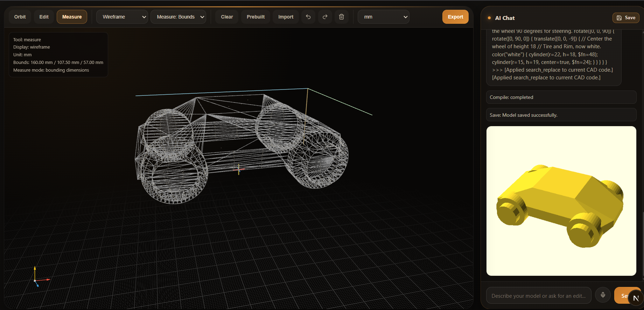Open the mm unit dropdown
The image size is (644, 310).
pos(383,17)
